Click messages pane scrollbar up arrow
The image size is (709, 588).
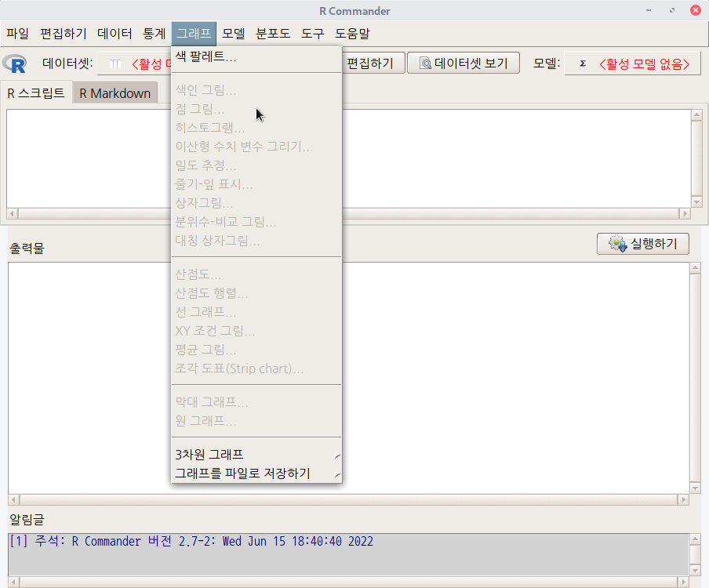pos(696,539)
